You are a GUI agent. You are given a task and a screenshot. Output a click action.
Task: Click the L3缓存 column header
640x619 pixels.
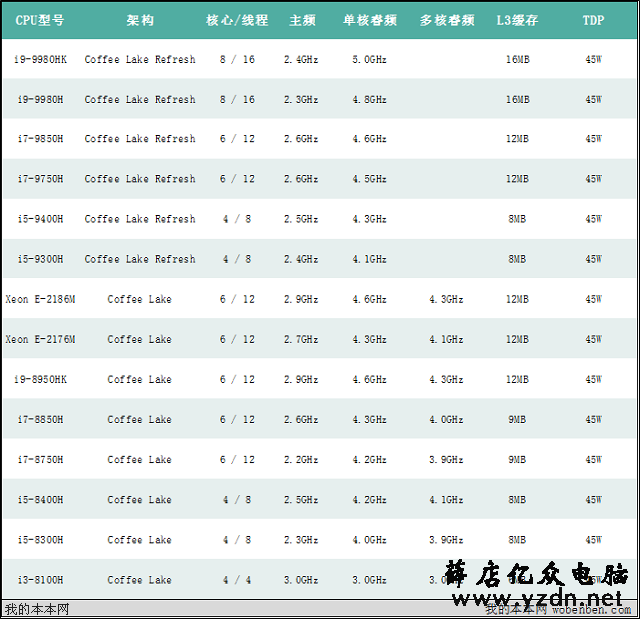click(x=517, y=20)
